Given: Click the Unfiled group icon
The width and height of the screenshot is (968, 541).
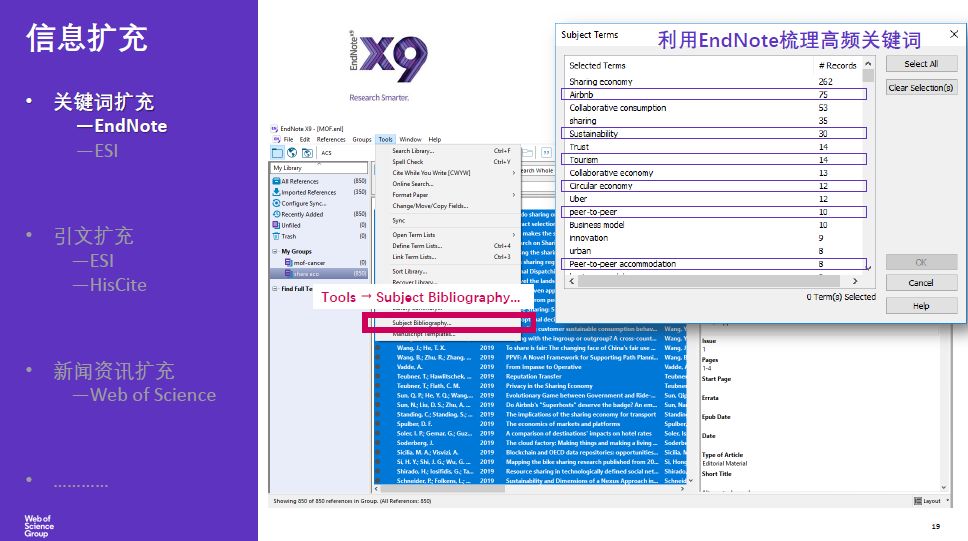Looking at the screenshot, I should pos(276,225).
